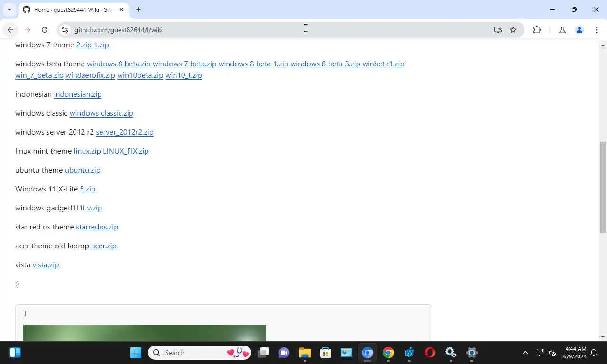View site information icon in address bar

tap(65, 30)
